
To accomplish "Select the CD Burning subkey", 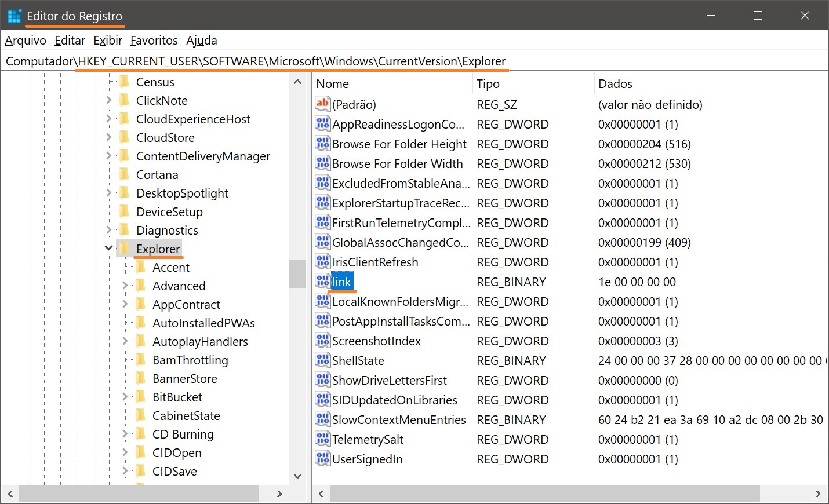I will 183,434.
